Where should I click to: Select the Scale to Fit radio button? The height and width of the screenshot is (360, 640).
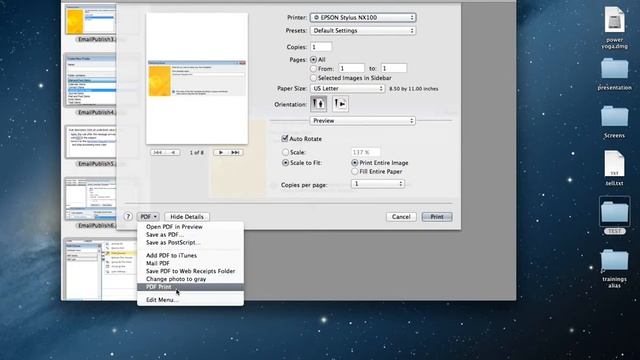click(x=286, y=162)
